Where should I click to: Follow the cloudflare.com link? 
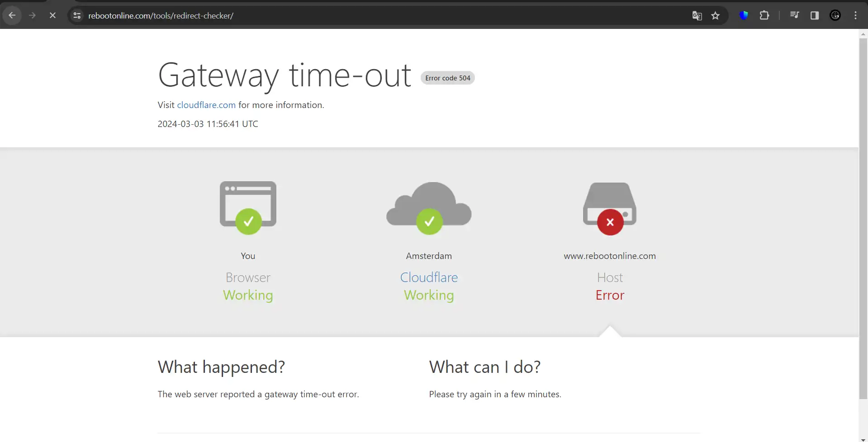(x=206, y=105)
